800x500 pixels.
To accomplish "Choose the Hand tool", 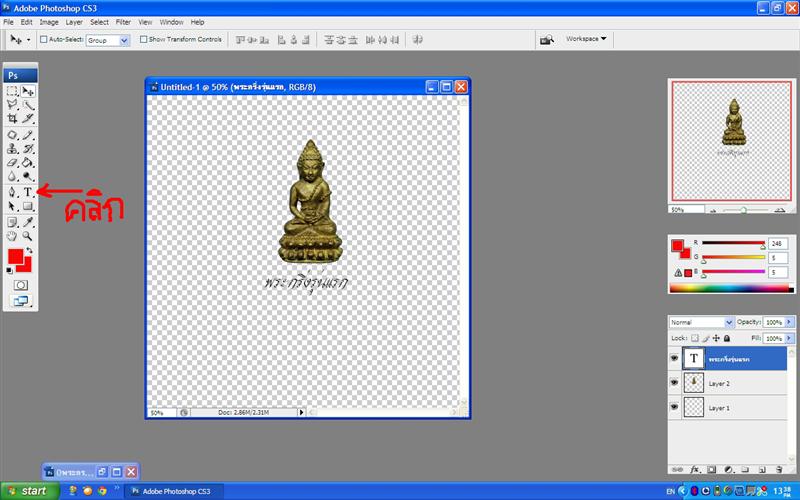I will (x=12, y=236).
